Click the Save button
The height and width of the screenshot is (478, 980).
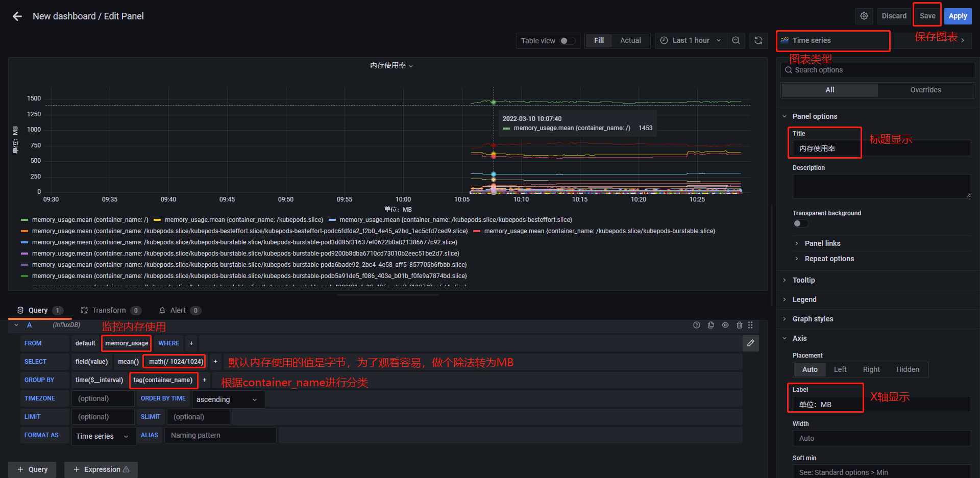(927, 16)
